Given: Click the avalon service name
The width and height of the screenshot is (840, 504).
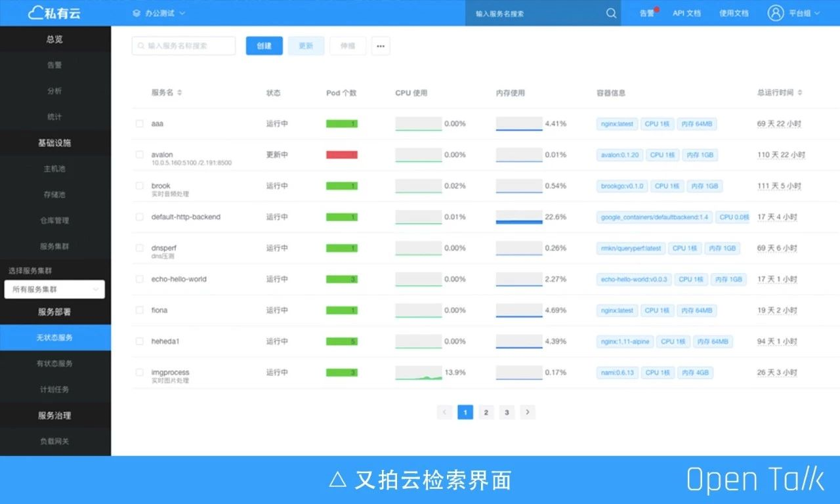Looking at the screenshot, I should (162, 155).
